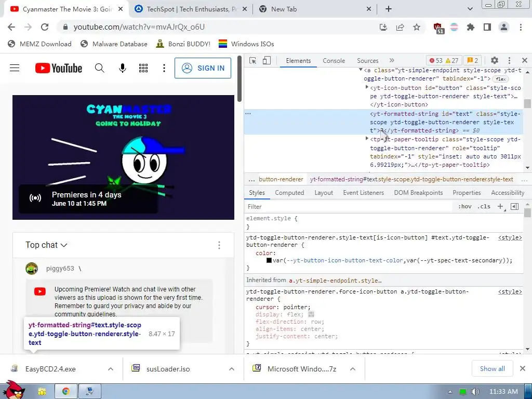Click the SIGN IN button
Screen dimensions: 532x399
pos(203,68)
